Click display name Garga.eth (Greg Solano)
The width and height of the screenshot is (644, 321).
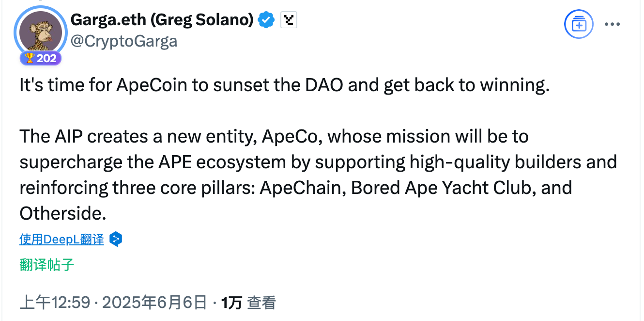pyautogui.click(x=162, y=20)
